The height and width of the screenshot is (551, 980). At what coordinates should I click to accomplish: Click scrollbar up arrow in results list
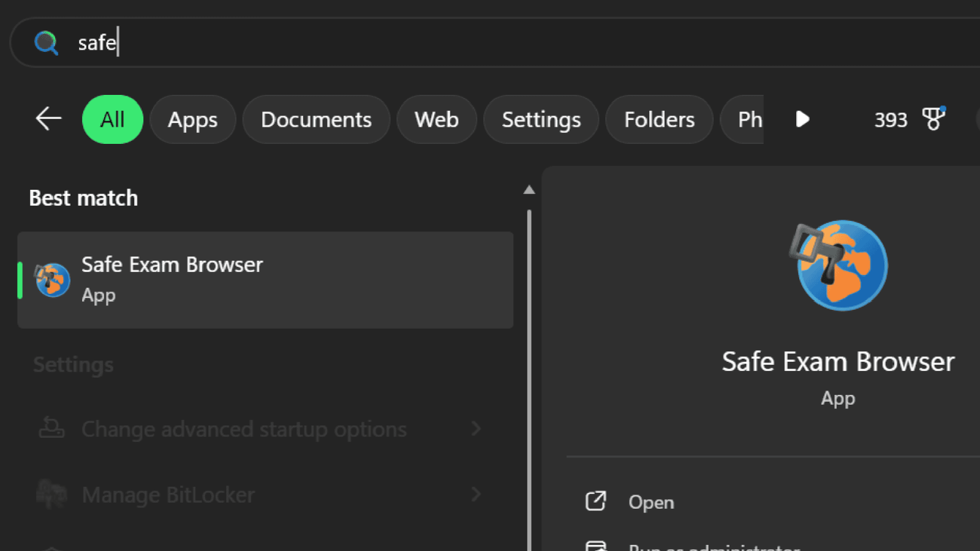[529, 190]
